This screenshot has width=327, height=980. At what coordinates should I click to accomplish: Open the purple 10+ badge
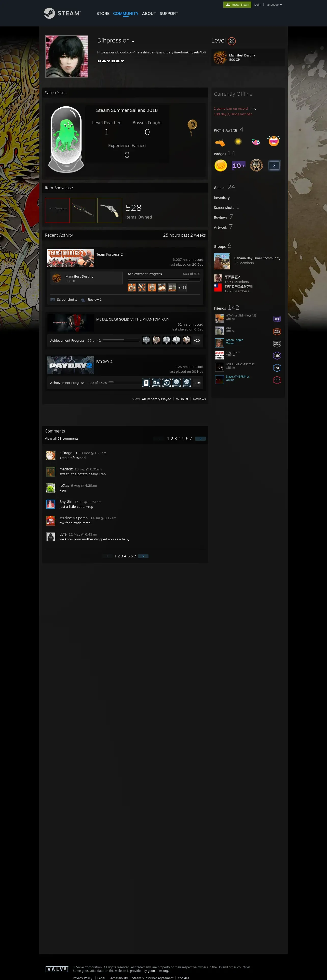tap(239, 165)
